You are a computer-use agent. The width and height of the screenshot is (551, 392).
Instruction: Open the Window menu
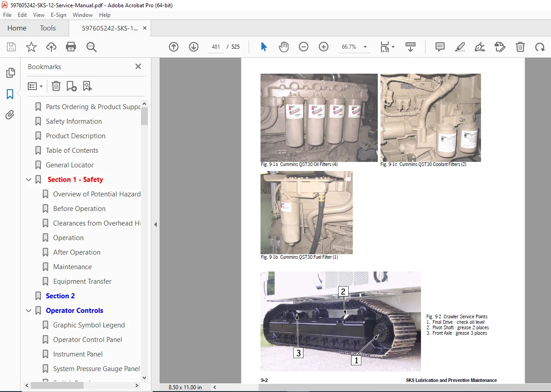pyautogui.click(x=83, y=15)
